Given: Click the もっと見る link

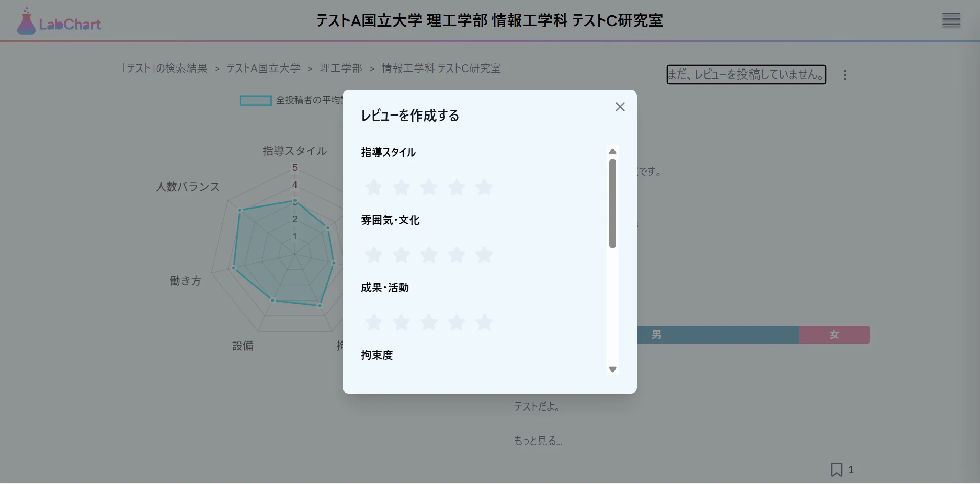Looking at the screenshot, I should (x=538, y=441).
